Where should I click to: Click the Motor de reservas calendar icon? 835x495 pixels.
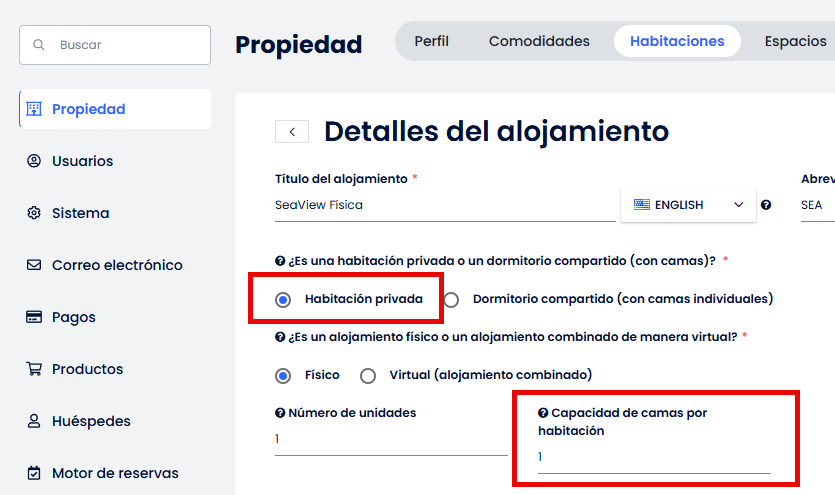click(34, 473)
